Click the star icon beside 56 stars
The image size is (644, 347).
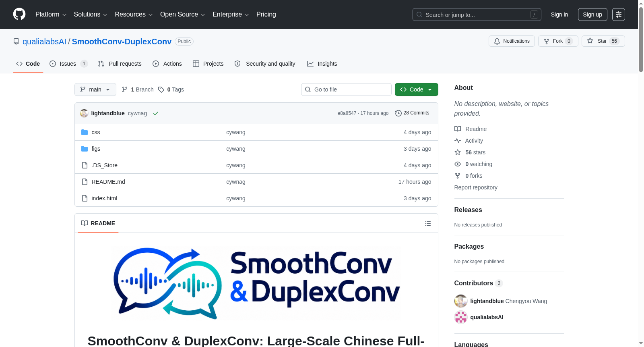coord(458,152)
